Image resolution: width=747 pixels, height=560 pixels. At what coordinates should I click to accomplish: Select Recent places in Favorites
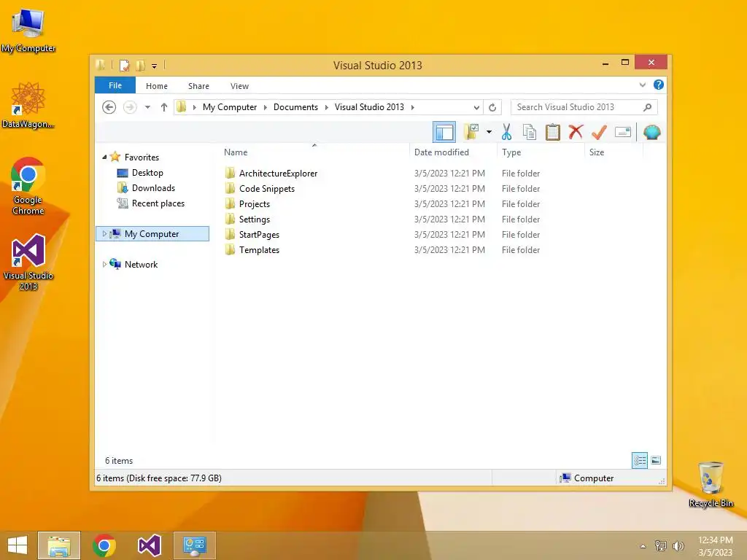158,203
